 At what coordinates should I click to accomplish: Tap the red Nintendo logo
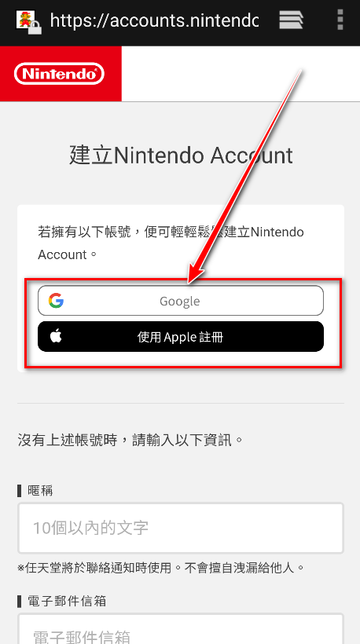click(61, 74)
